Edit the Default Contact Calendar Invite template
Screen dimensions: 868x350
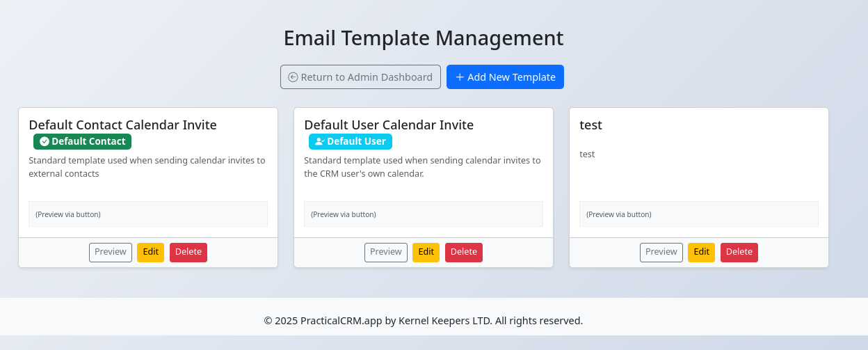pyautogui.click(x=150, y=253)
